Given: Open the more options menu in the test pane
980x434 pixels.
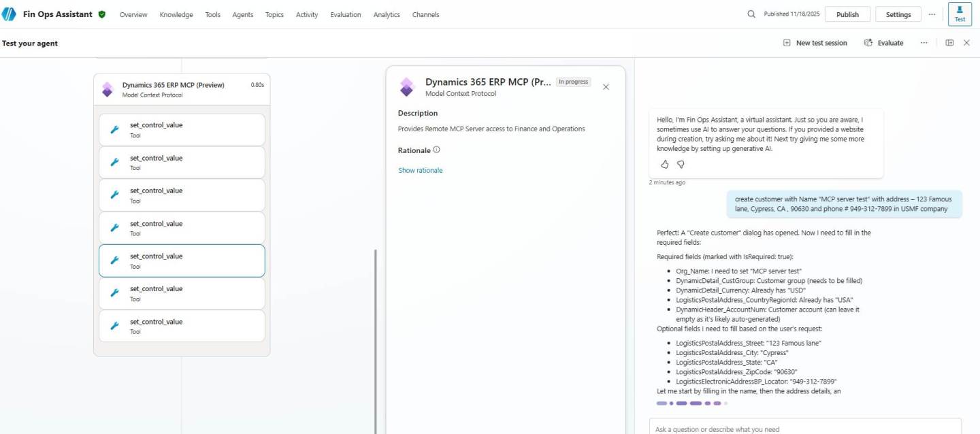Looking at the screenshot, I should (924, 42).
